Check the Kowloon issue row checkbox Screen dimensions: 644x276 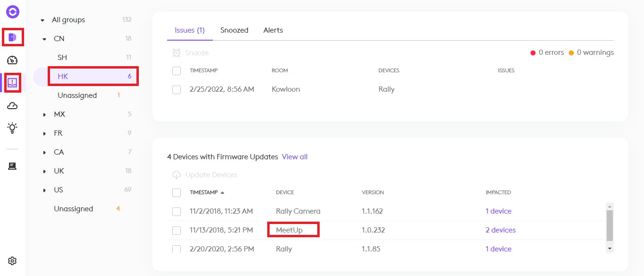click(x=177, y=89)
